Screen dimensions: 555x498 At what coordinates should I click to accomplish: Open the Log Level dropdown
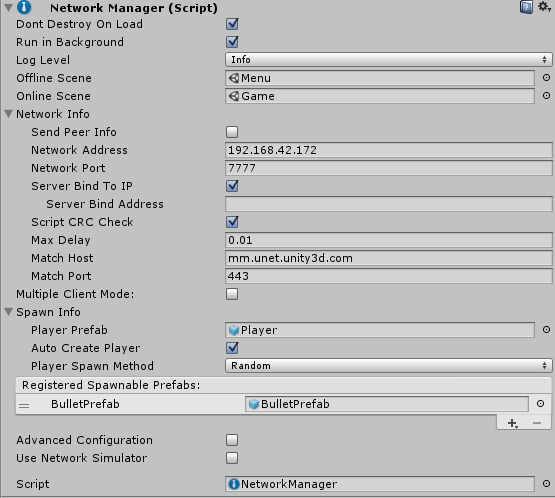(388, 60)
